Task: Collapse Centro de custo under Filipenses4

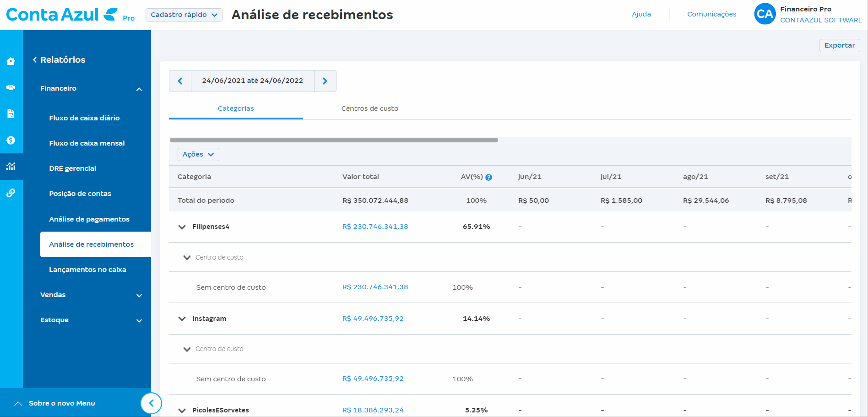Action: 187,258
